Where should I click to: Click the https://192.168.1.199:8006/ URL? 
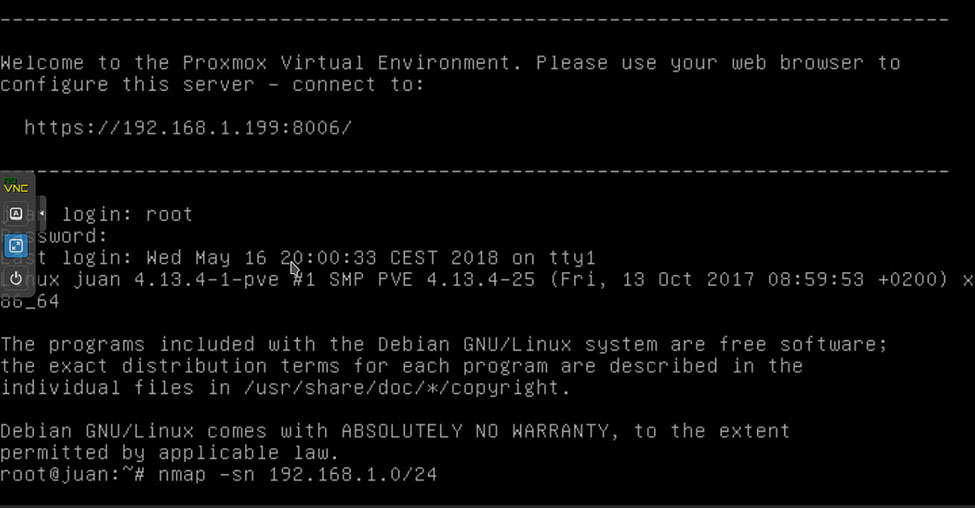(x=188, y=128)
